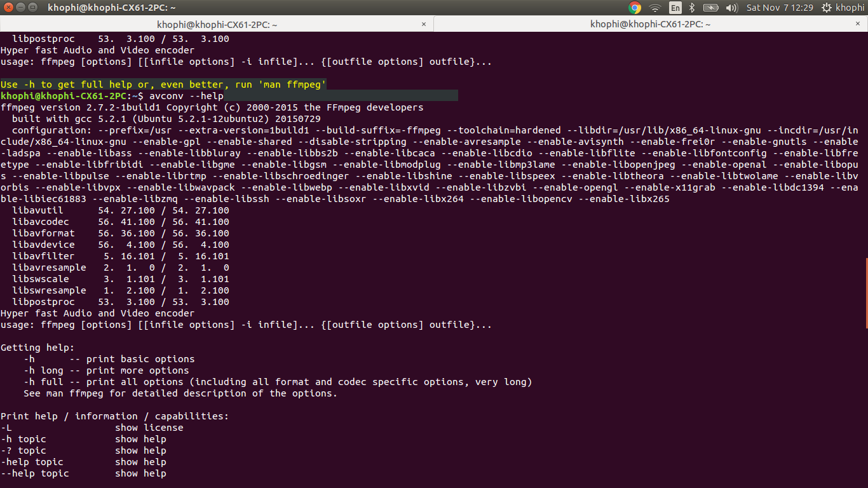Open the clock showing Sat Nov 7 12:29

coord(780,8)
